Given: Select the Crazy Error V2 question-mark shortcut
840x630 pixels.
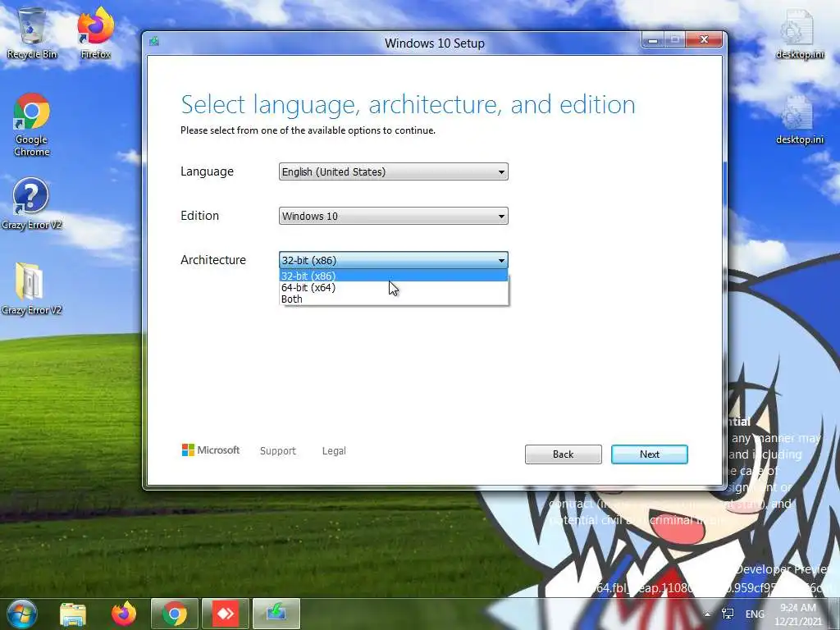Looking at the screenshot, I should (31, 203).
